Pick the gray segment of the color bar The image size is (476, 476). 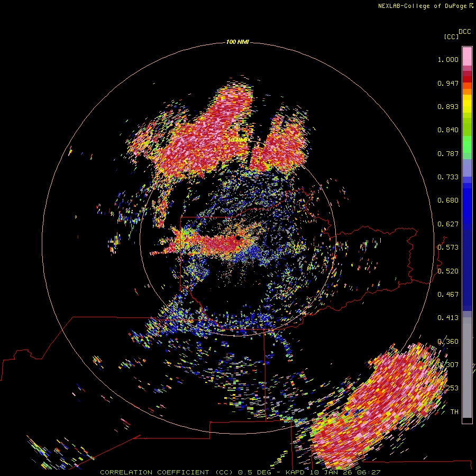click(467, 368)
